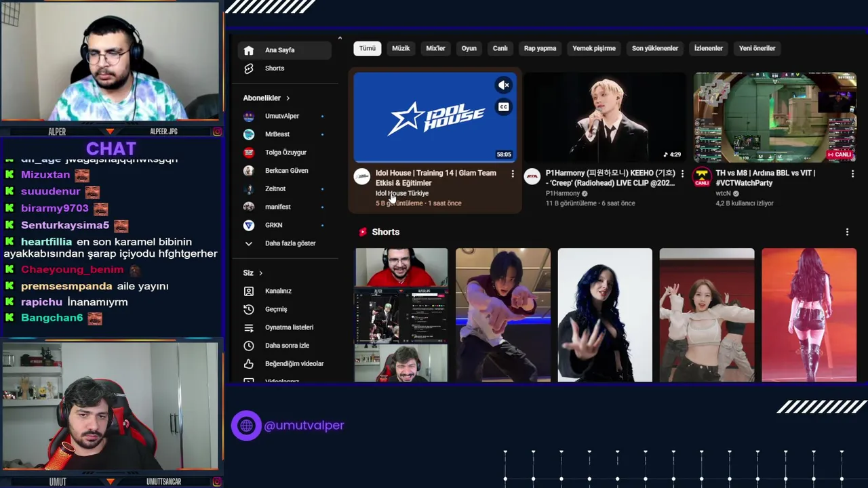Open Tolga Özuygur channel avatar
This screenshot has height=488, width=868.
pos(249,152)
